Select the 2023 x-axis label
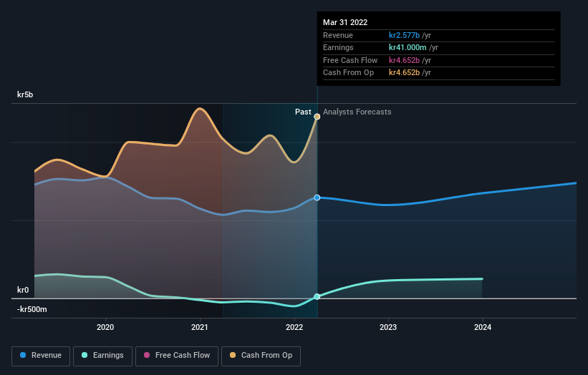 coord(388,327)
